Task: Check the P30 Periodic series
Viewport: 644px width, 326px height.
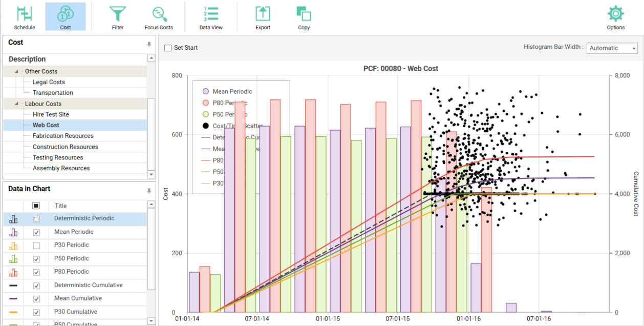Action: pos(36,246)
